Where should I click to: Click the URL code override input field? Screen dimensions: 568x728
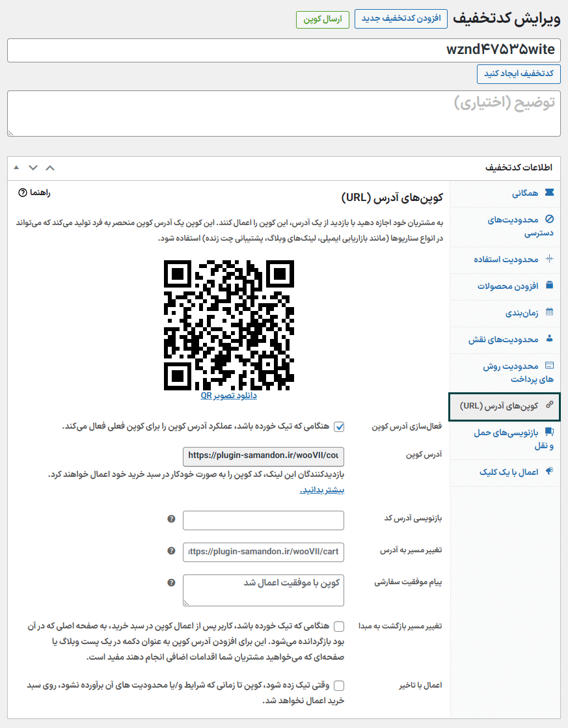coord(264,520)
